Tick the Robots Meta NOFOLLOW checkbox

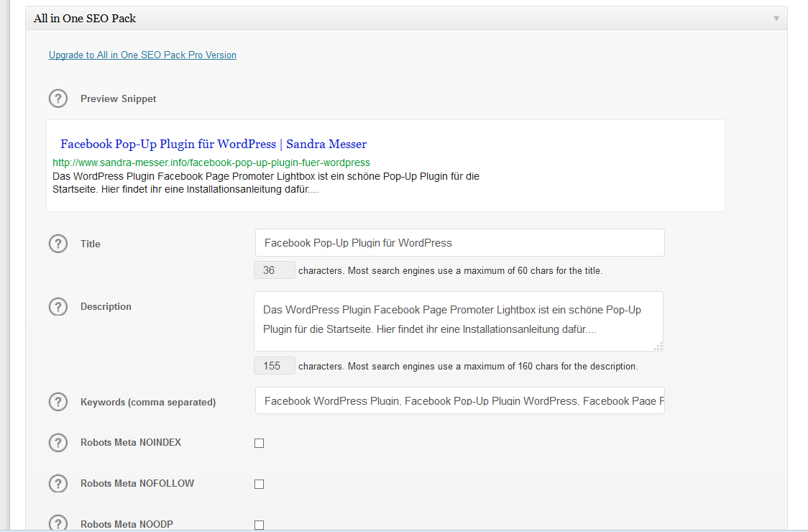[260, 484]
